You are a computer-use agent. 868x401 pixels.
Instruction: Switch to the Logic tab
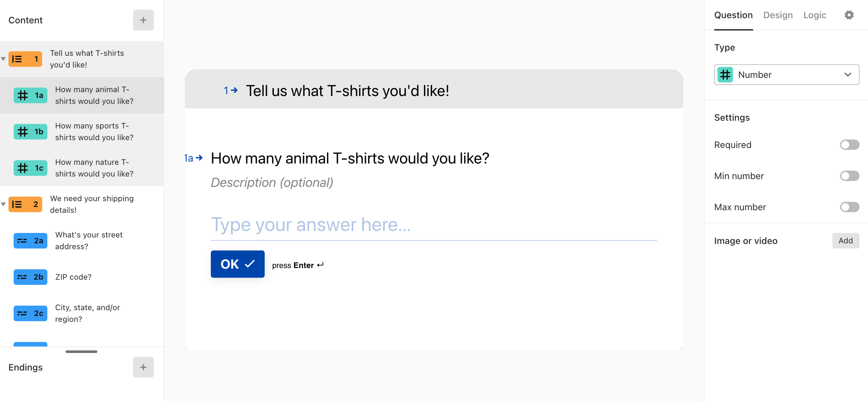coord(814,15)
